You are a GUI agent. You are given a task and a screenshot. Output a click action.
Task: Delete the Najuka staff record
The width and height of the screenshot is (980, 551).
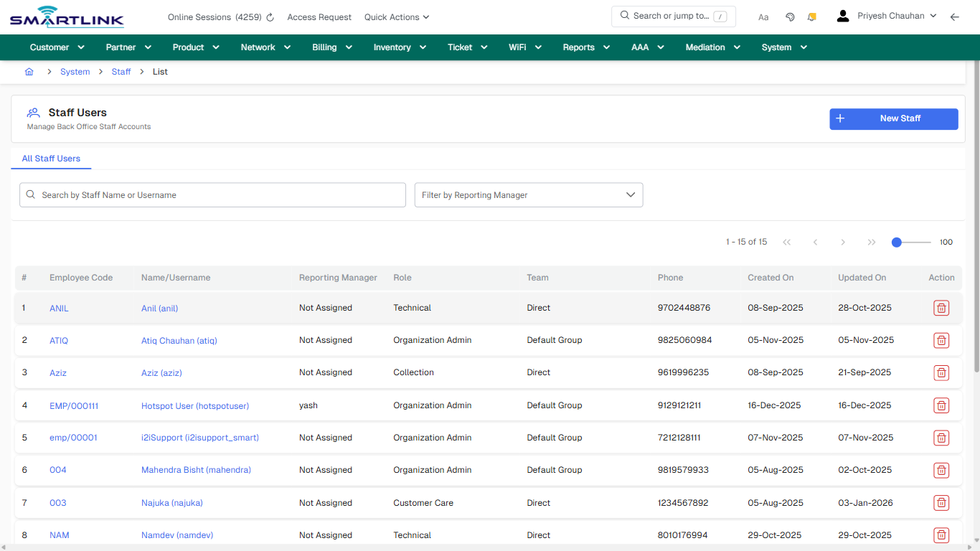pos(941,503)
